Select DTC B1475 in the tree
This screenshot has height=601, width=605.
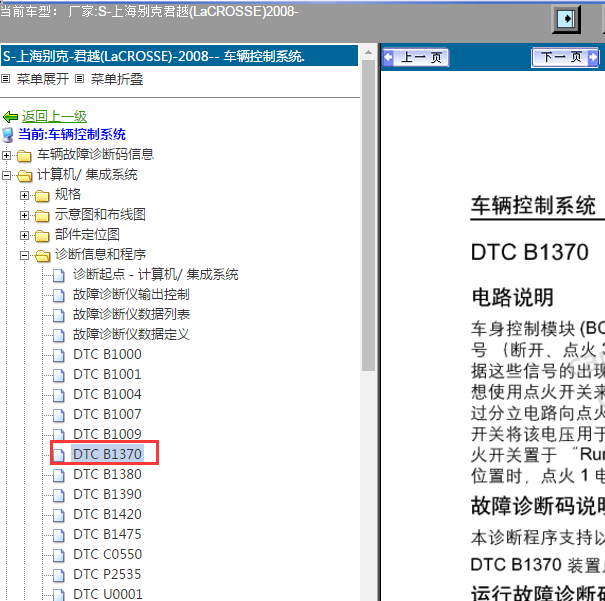tap(107, 535)
